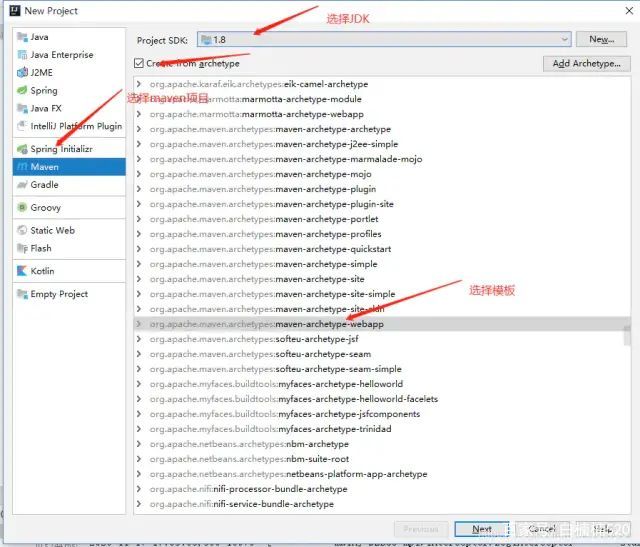
Task: Click the Cancel button
Action: point(542,529)
